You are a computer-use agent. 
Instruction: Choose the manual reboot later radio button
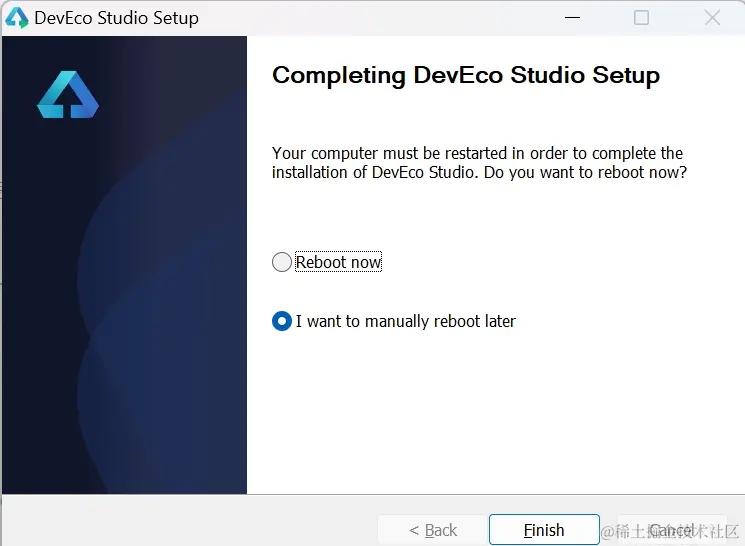point(282,321)
